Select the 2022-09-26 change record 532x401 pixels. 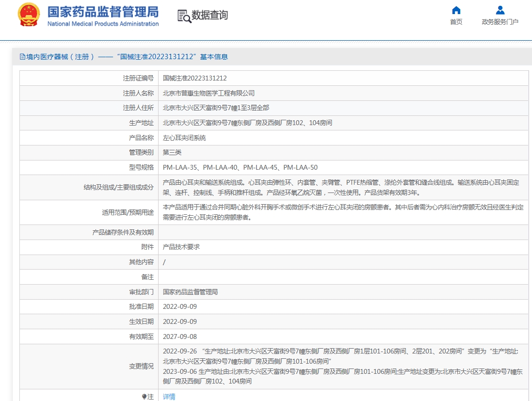(x=340, y=356)
